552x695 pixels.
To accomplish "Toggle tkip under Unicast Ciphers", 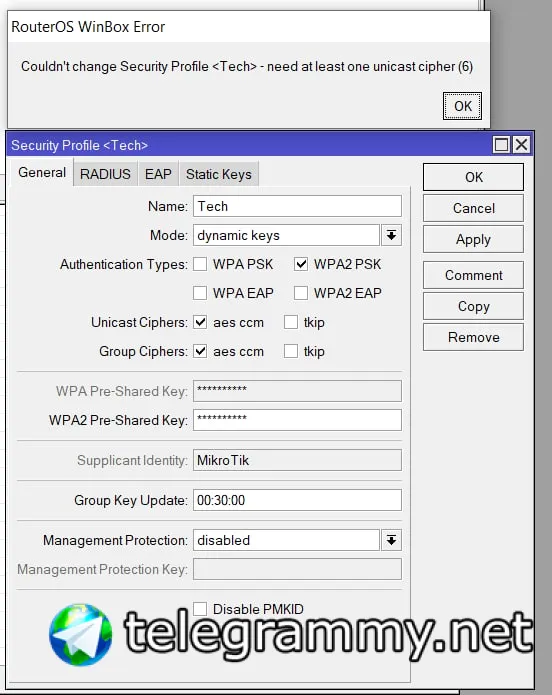I will point(291,322).
